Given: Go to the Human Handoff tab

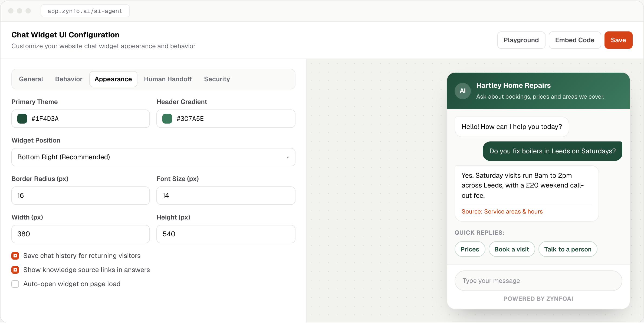Looking at the screenshot, I should [168, 79].
